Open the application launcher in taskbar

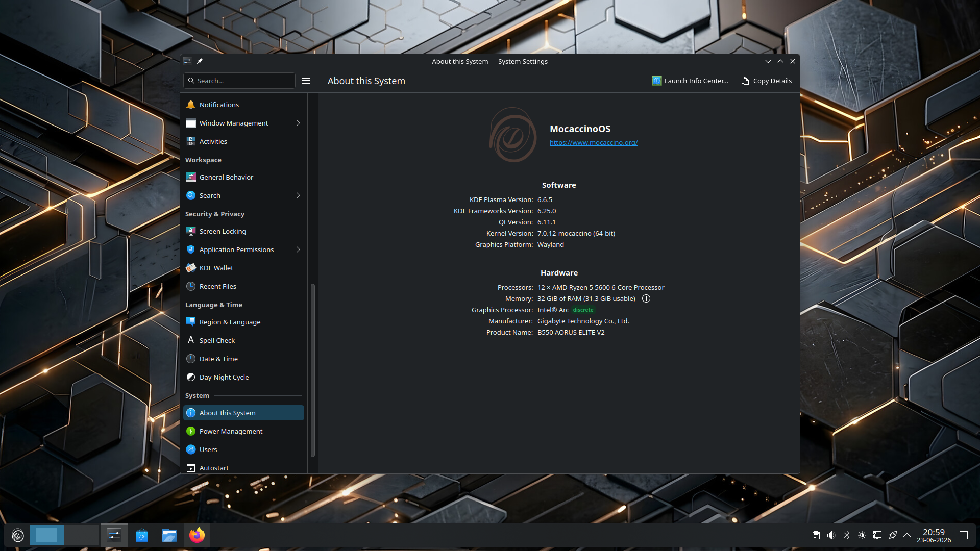tap(18, 535)
